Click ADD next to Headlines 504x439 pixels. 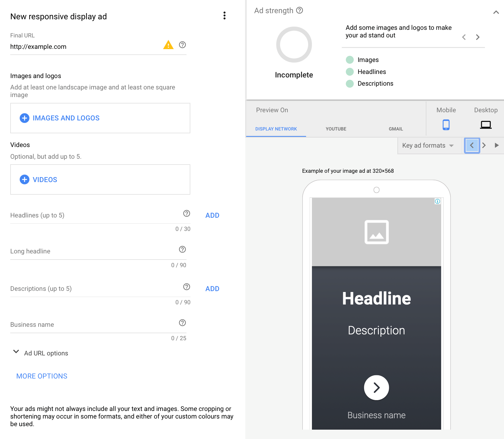pos(213,215)
